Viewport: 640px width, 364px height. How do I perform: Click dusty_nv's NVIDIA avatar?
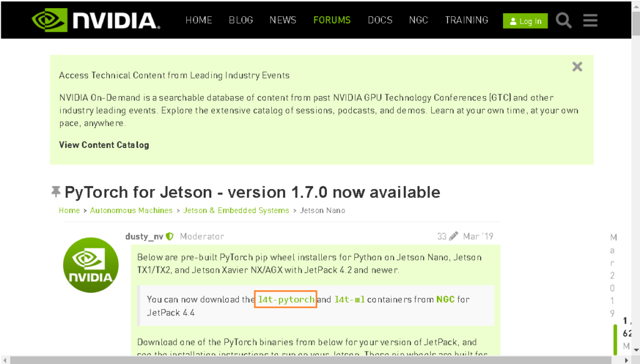coord(91,265)
